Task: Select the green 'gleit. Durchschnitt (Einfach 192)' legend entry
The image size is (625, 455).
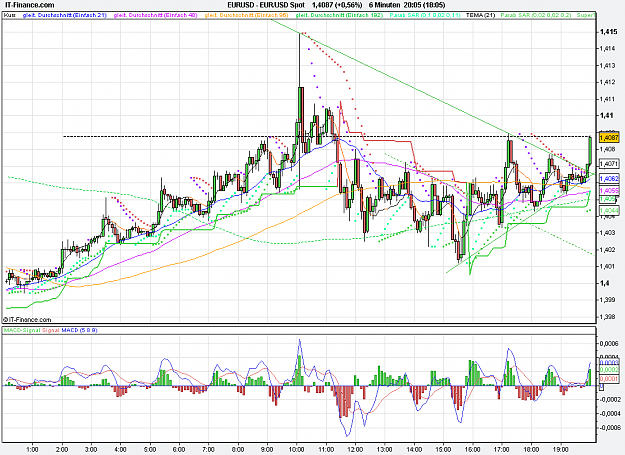Action: pos(339,15)
